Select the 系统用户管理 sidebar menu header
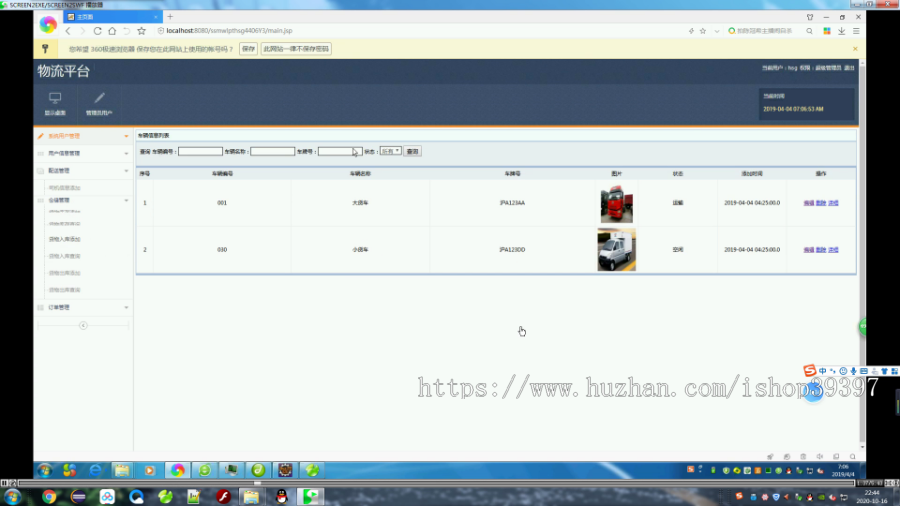The width and height of the screenshot is (900, 506). coord(84,136)
